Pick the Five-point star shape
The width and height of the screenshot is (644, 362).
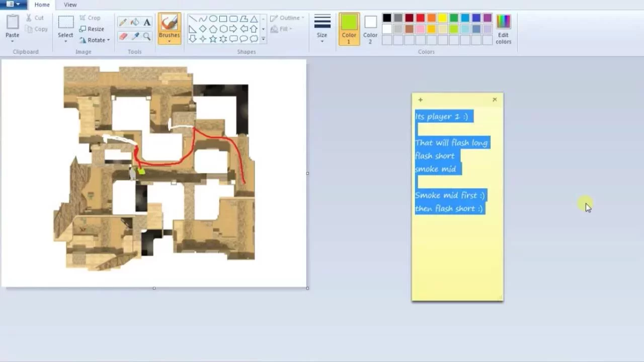point(213,39)
